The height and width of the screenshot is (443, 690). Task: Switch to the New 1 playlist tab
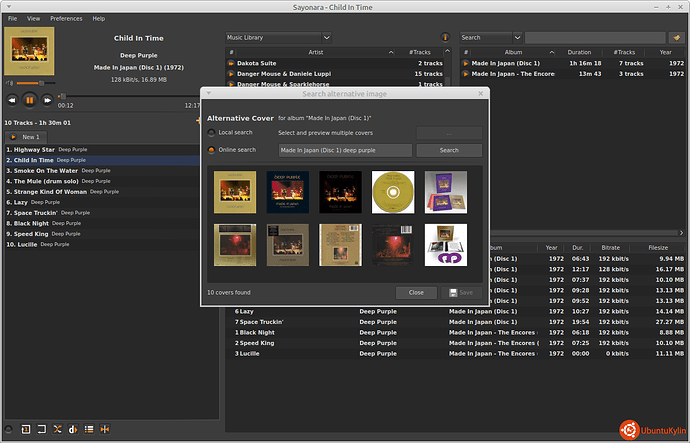click(x=26, y=137)
